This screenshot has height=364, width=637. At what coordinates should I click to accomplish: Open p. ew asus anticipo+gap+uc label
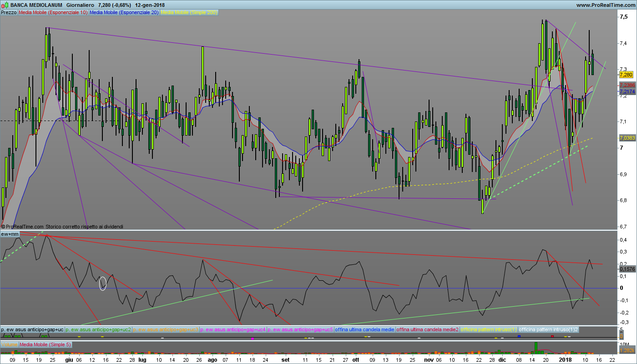point(32,329)
